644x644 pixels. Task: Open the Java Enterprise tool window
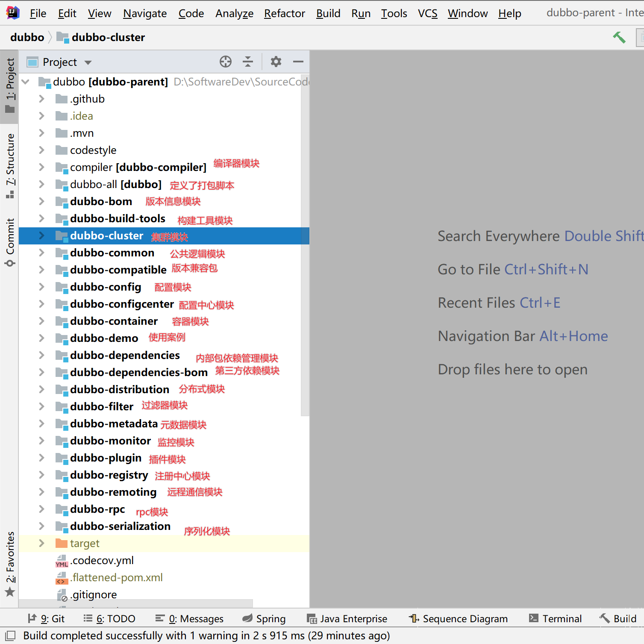click(x=347, y=618)
